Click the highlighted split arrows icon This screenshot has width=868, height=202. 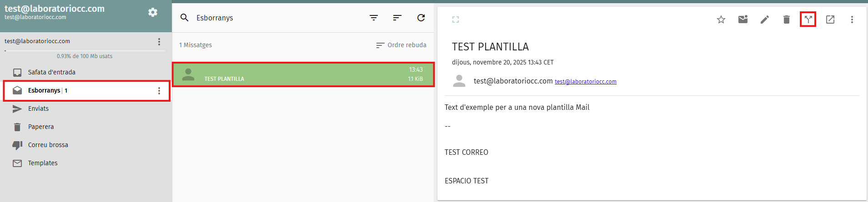coord(808,20)
